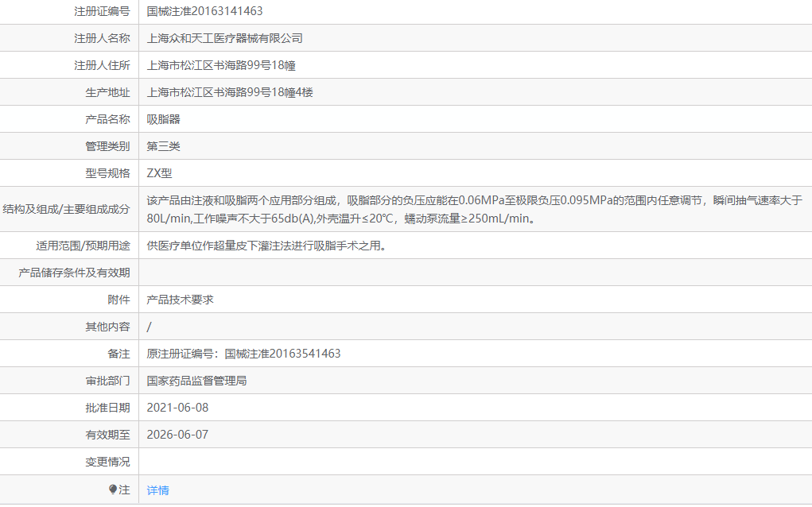This screenshot has height=507, width=812.
Task: Click the 变更情况 label
Action: [107, 462]
